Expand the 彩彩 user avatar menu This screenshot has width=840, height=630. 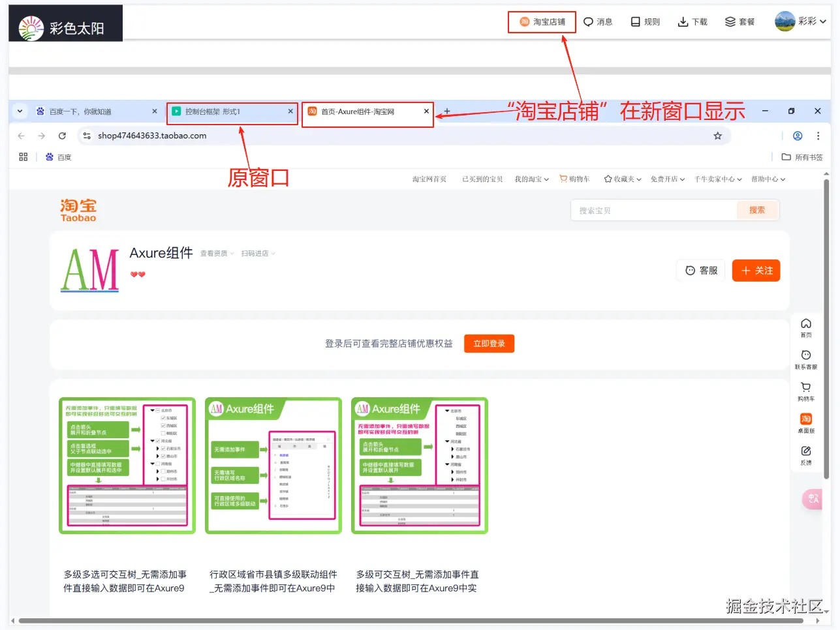click(800, 21)
